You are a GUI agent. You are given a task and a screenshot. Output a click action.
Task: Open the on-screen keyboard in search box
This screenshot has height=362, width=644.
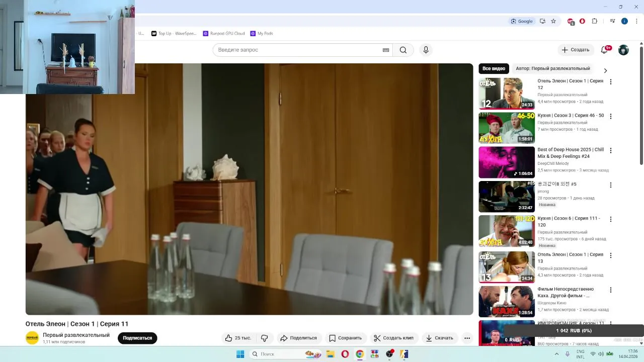pyautogui.click(x=386, y=50)
